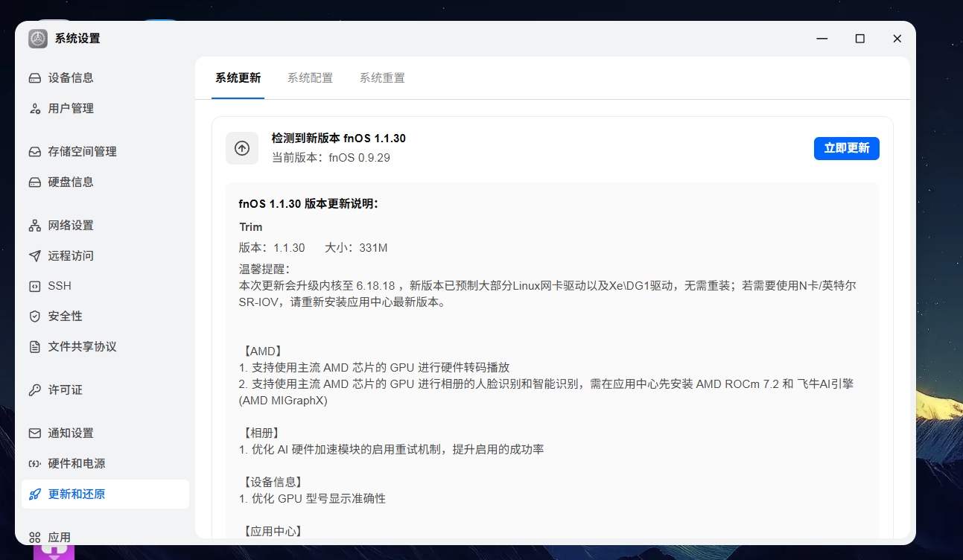Click the 通知设置 envelope icon

click(35, 433)
